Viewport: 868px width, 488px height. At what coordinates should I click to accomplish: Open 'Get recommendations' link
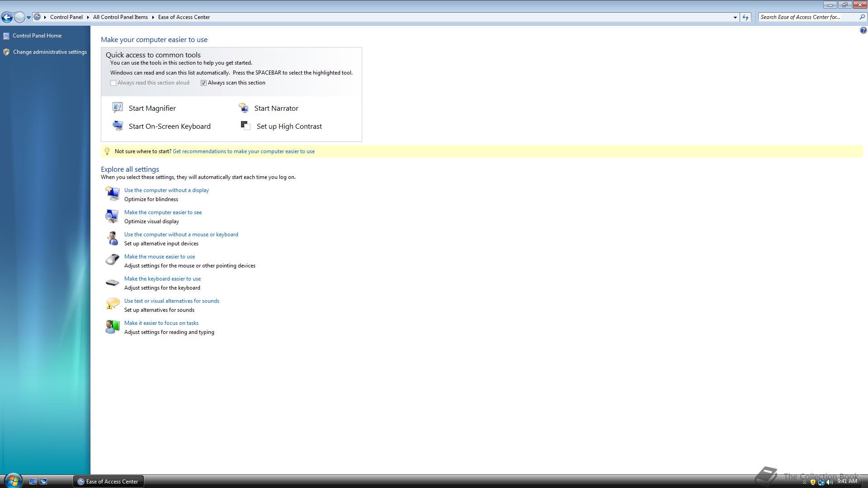click(244, 151)
